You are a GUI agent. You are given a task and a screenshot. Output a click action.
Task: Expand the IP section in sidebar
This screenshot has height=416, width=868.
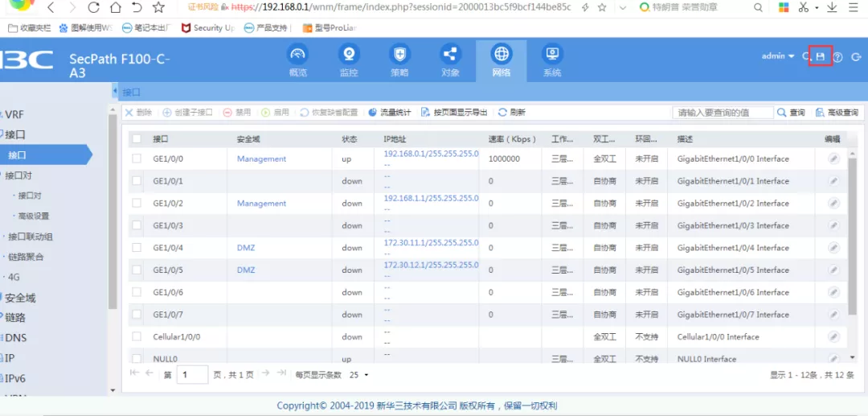click(8, 358)
